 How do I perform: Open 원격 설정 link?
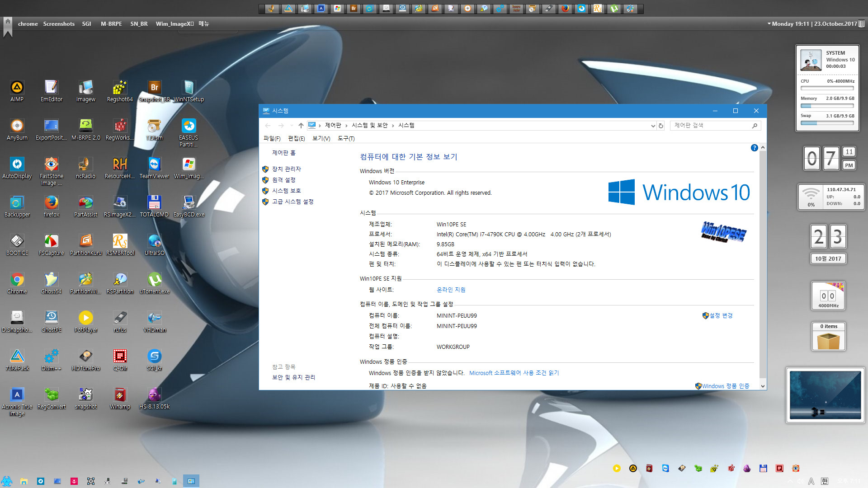point(283,180)
